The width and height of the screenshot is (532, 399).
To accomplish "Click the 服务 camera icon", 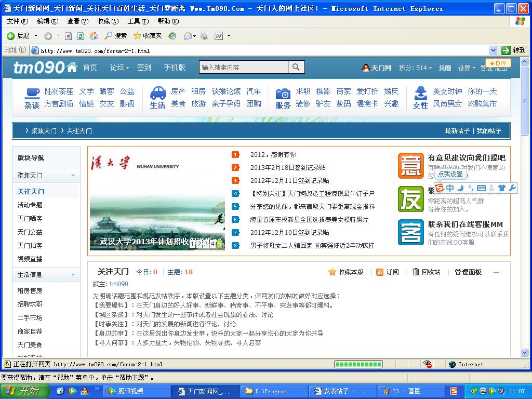I will point(283,94).
